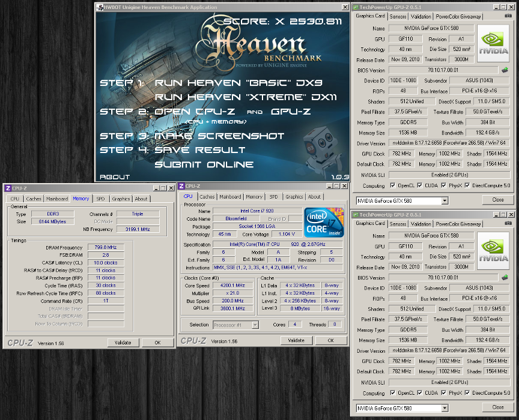Click Save Result in Heaven app
The width and height of the screenshot is (519, 420).
click(x=200, y=150)
